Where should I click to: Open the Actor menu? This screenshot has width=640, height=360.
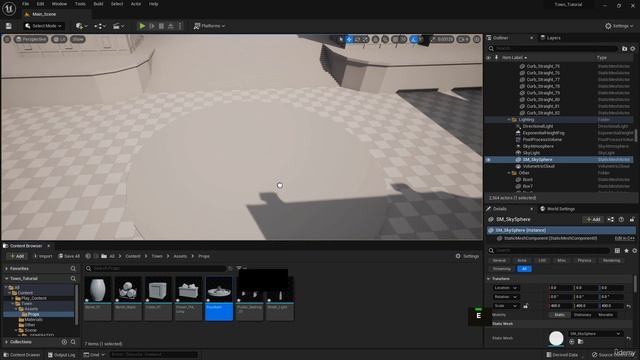[x=136, y=4]
